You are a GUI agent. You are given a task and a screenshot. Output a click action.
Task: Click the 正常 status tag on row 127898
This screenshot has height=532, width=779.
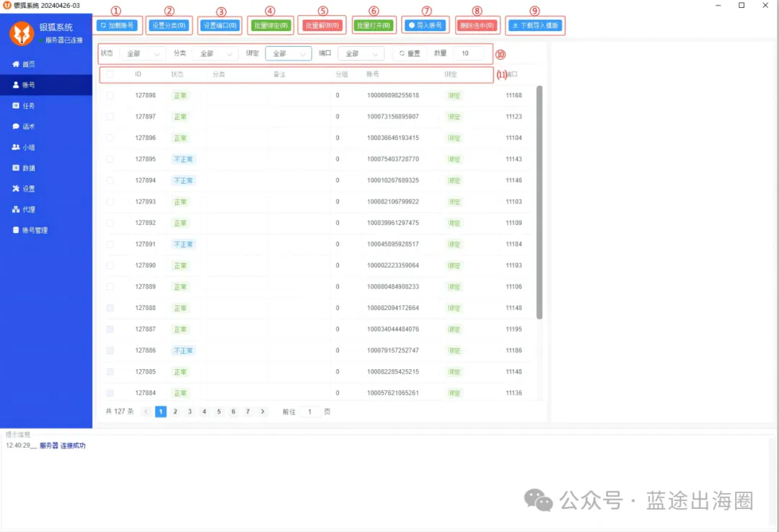tap(180, 96)
